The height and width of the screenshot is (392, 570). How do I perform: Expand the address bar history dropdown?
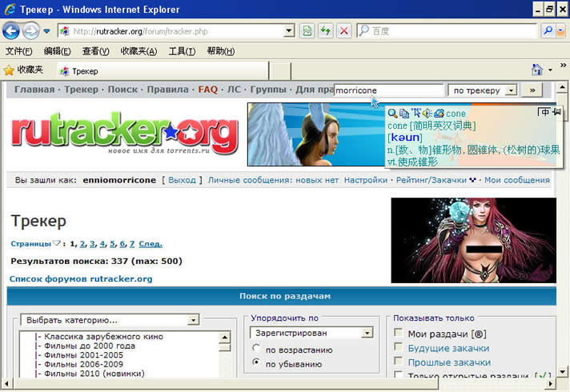(x=289, y=31)
